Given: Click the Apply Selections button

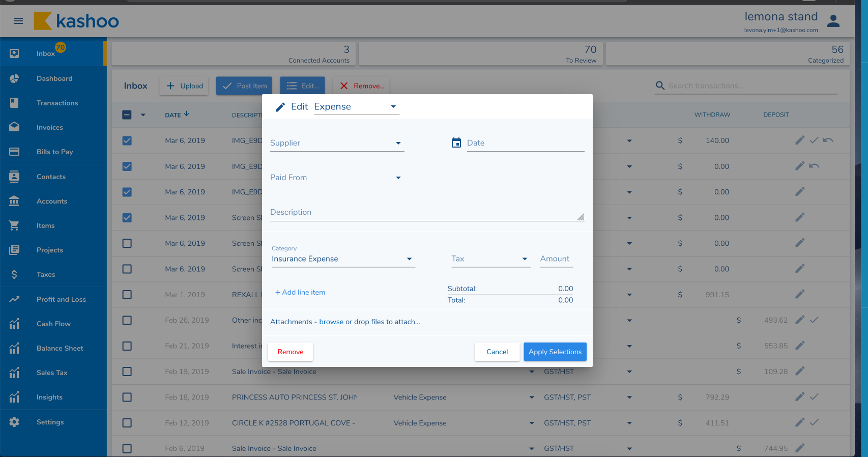Looking at the screenshot, I should click(x=555, y=352).
